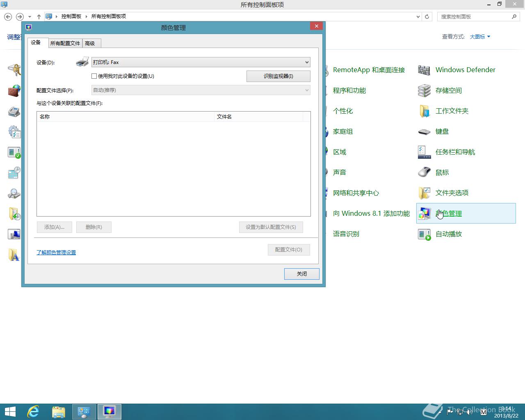Open 网络和共享中心

(356, 193)
